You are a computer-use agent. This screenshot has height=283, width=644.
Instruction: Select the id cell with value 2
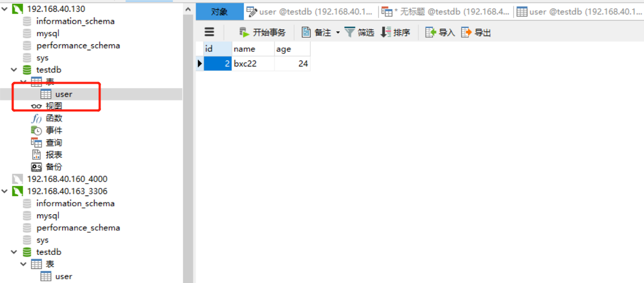click(x=218, y=64)
